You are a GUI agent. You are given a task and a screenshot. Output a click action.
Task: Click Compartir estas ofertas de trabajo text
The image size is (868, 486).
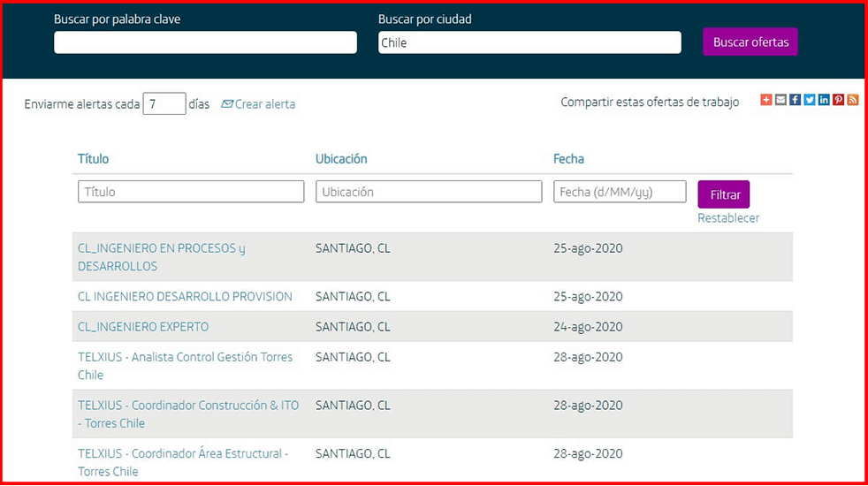pos(650,102)
